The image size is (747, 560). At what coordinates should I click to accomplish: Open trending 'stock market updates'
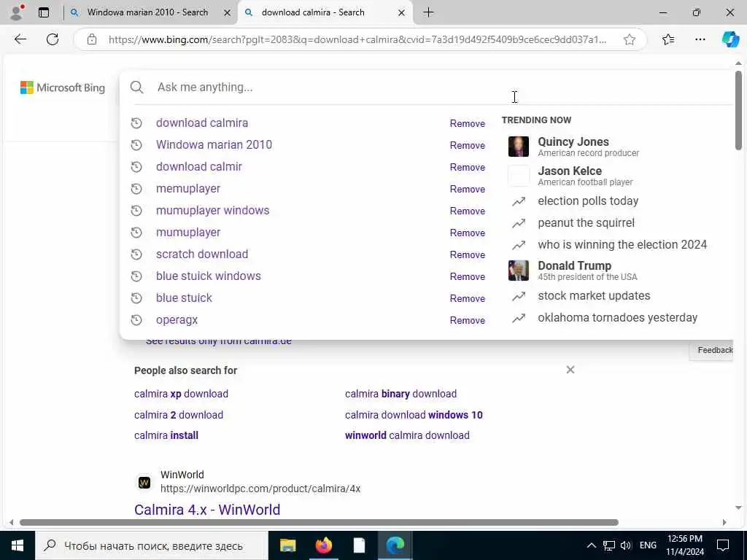(x=594, y=296)
